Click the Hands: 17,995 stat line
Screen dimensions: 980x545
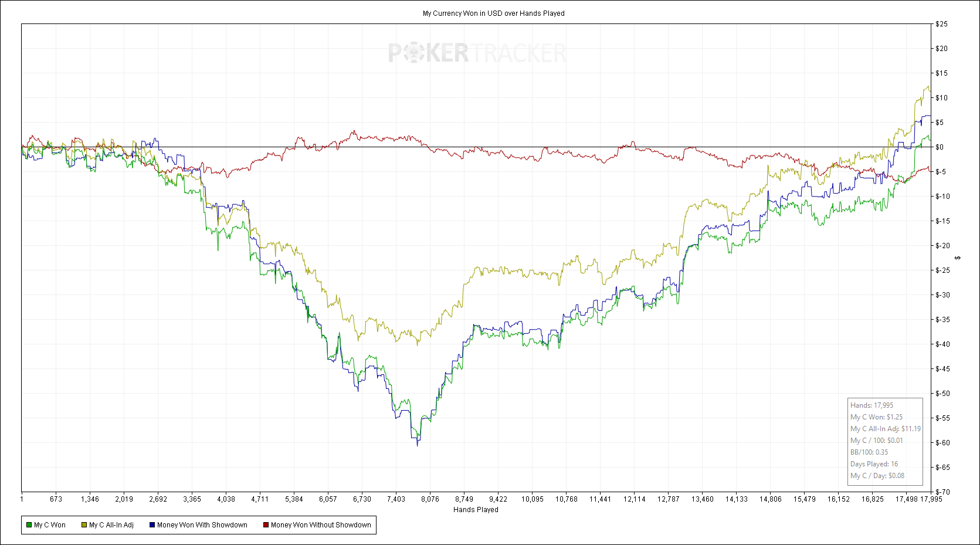[872, 405]
